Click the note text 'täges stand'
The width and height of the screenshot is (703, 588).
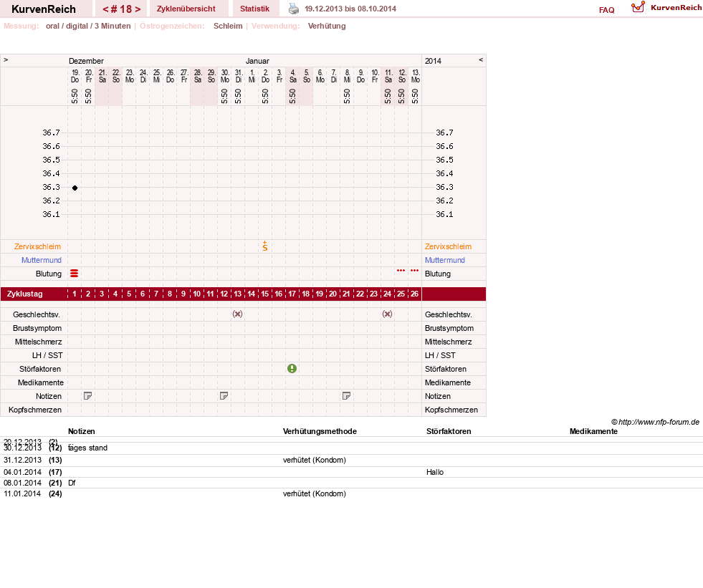coord(87,448)
